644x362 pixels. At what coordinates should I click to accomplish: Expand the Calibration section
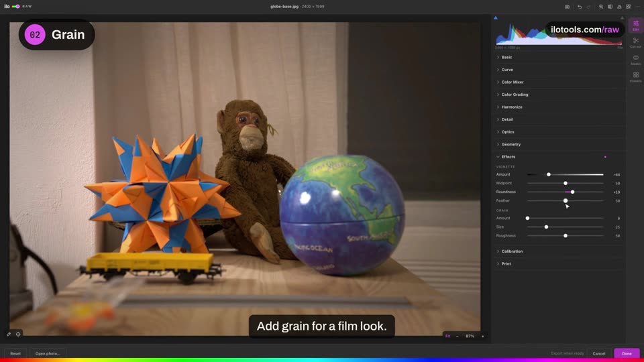[559, 251]
